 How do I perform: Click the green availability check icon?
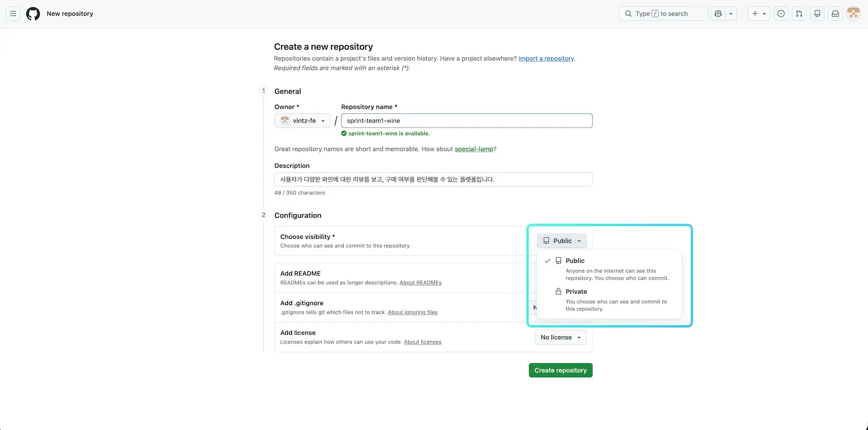tap(344, 134)
